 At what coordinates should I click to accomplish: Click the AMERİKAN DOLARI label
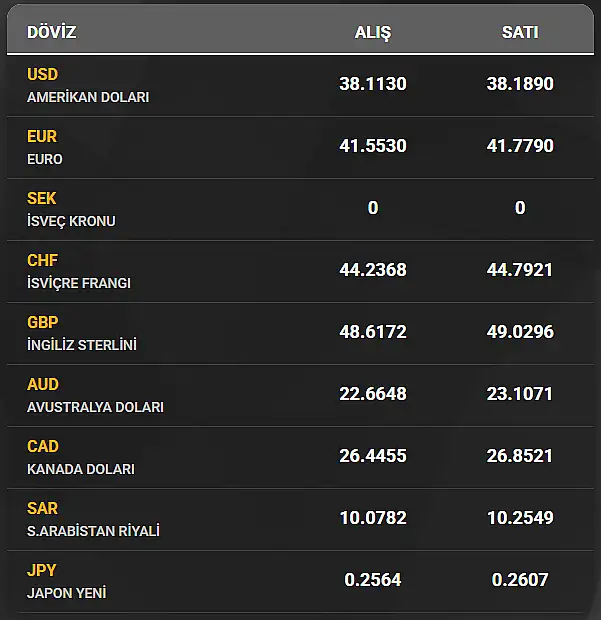coord(88,97)
